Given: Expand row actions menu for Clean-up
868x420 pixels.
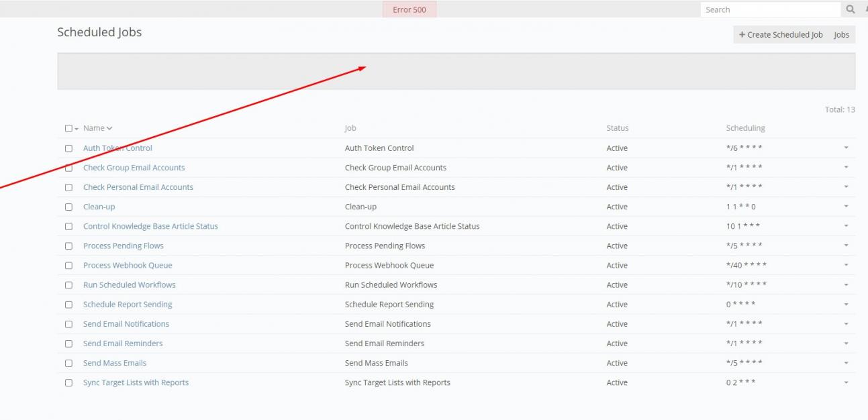Looking at the screenshot, I should pos(846,207).
